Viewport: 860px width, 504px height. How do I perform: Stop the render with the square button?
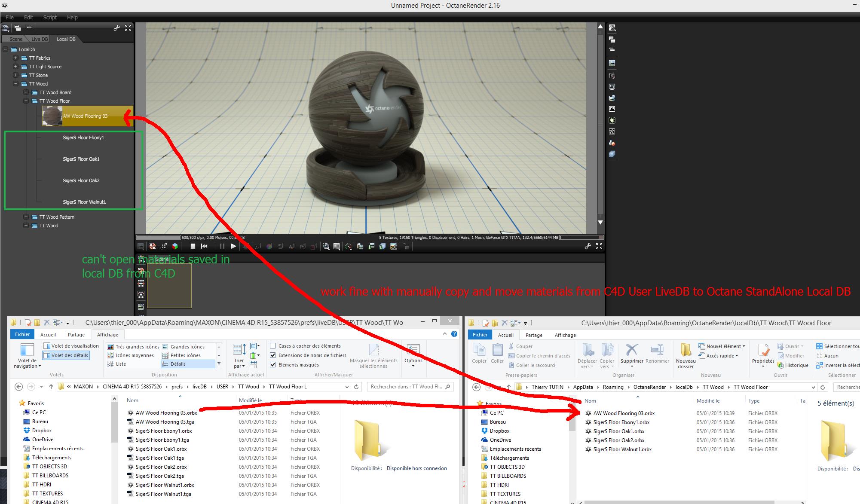(193, 246)
